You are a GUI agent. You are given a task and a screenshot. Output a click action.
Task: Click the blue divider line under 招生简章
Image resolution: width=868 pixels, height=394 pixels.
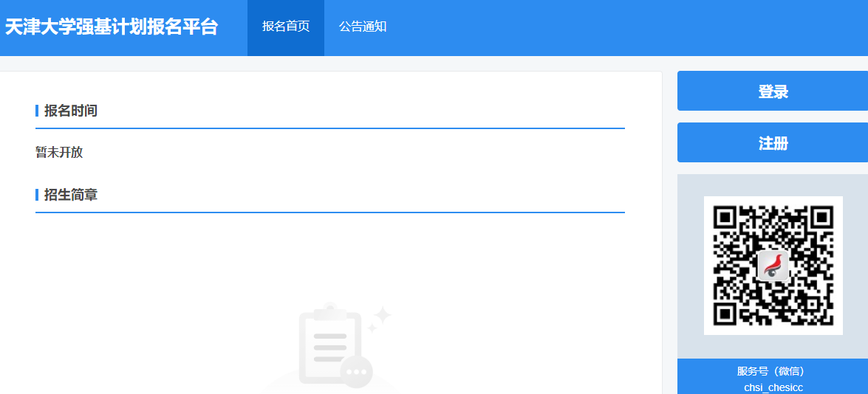[x=330, y=212]
